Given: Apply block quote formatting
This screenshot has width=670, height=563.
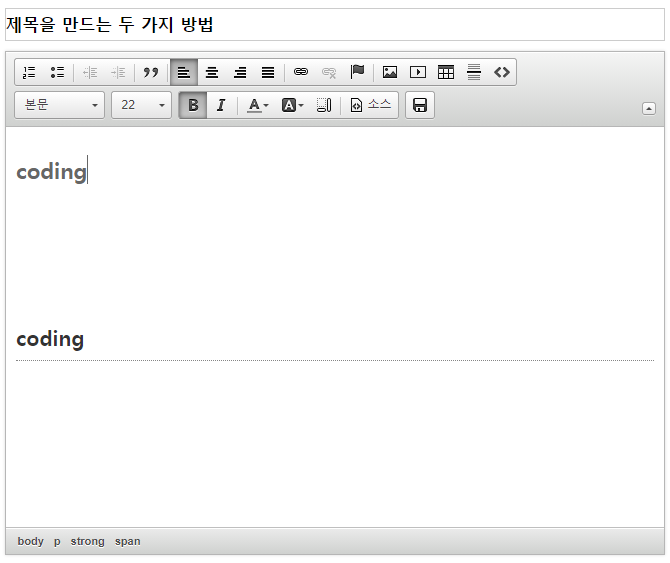Looking at the screenshot, I should [x=150, y=72].
